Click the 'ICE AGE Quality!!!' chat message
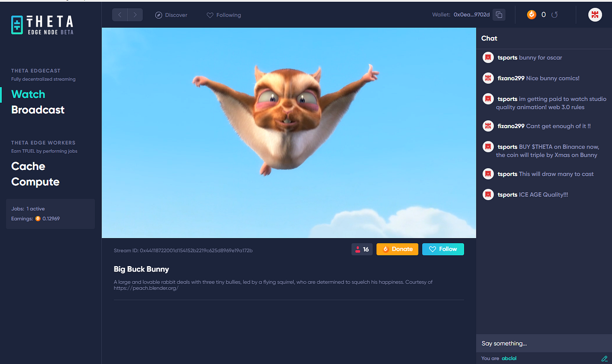 click(x=543, y=194)
